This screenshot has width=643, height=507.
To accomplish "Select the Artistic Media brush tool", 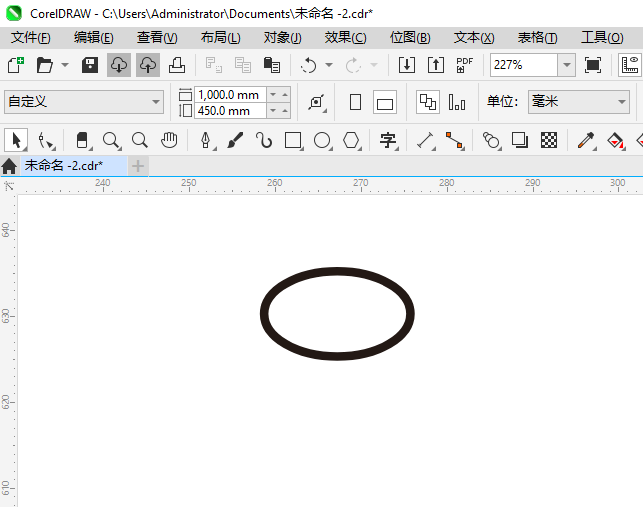I will tap(235, 140).
